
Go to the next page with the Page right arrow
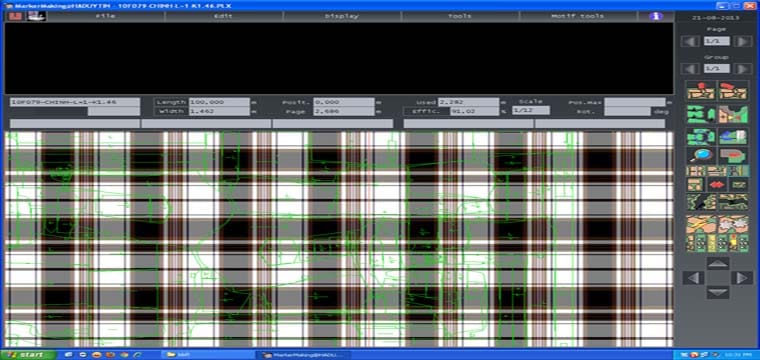(743, 41)
